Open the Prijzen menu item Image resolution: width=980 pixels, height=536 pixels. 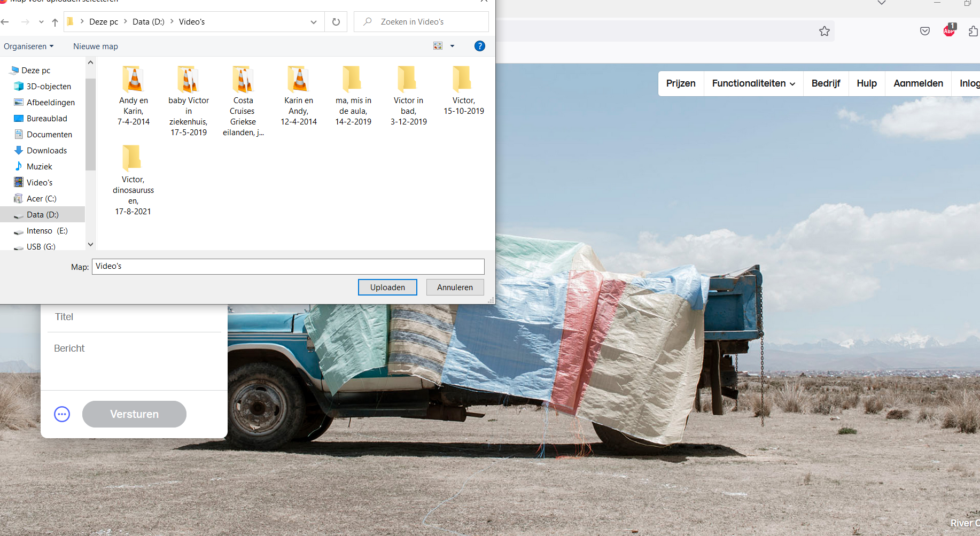[x=680, y=83]
